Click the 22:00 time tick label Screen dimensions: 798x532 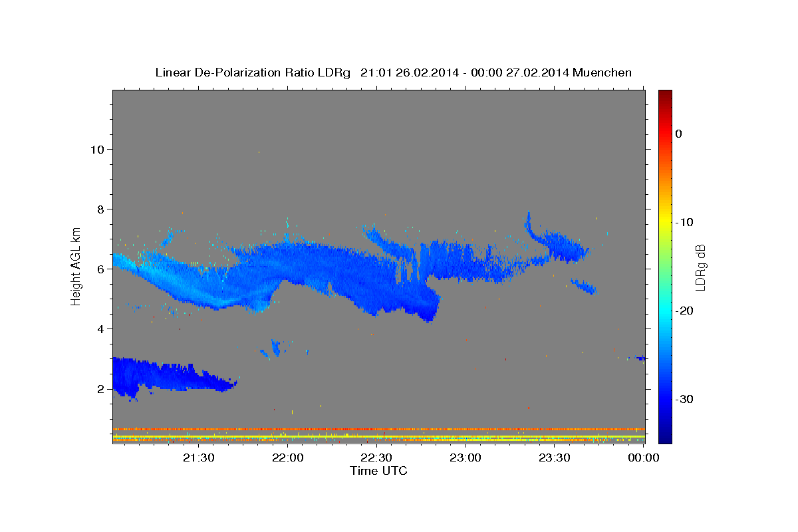(x=288, y=458)
